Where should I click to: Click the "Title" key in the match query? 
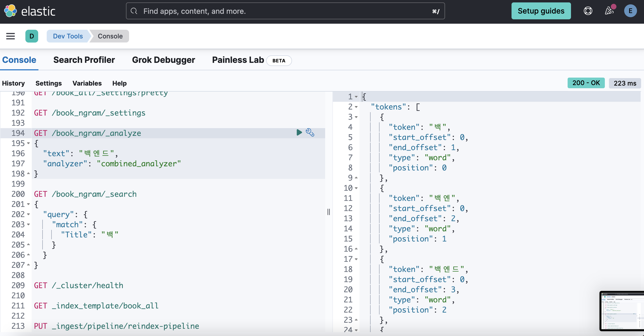(76, 235)
